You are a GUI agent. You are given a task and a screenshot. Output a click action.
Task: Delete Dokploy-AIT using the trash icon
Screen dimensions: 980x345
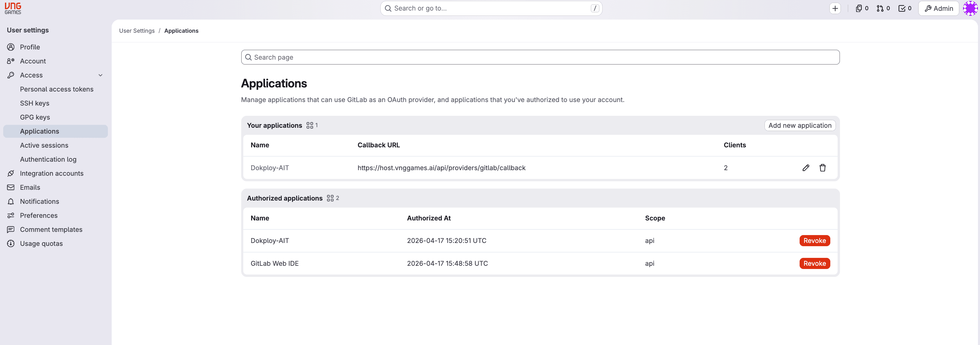pos(822,167)
